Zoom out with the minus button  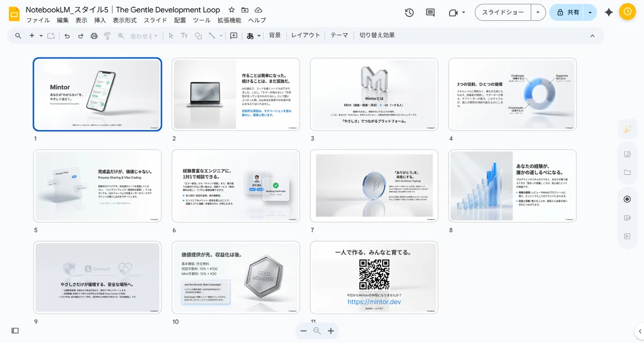pyautogui.click(x=303, y=331)
